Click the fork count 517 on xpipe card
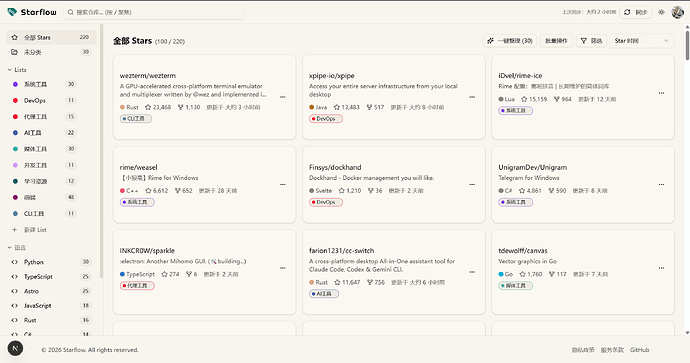The width and height of the screenshot is (690, 363). (375, 107)
